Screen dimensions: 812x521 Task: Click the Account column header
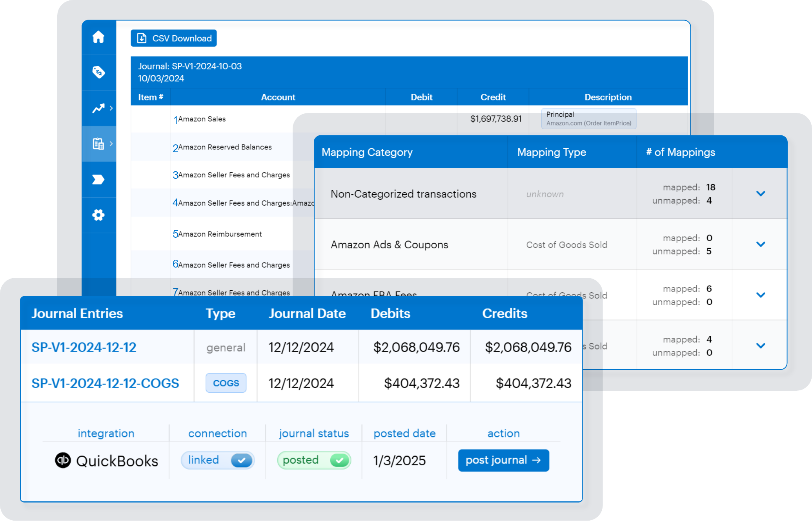(278, 97)
